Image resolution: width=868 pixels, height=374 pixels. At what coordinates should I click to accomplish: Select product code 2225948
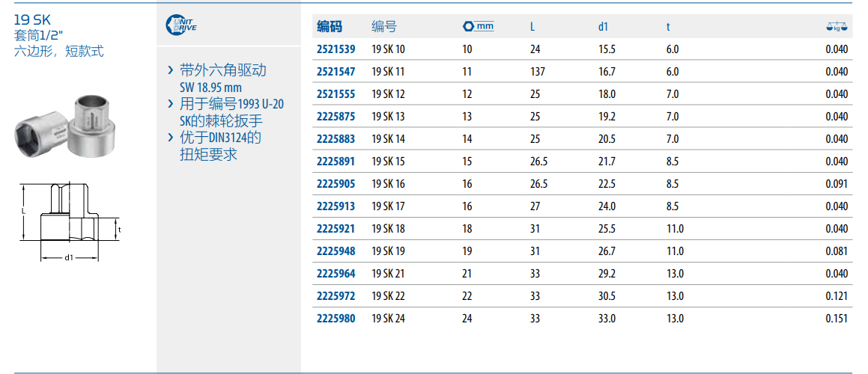pyautogui.click(x=336, y=251)
